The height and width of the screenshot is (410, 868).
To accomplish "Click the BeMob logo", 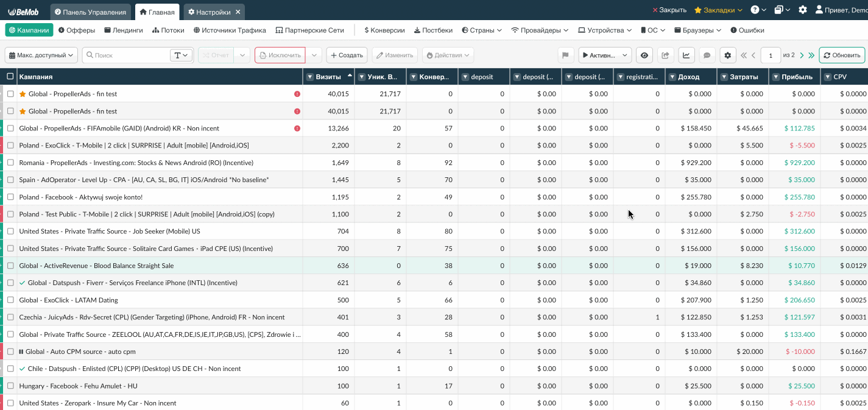I will [23, 12].
